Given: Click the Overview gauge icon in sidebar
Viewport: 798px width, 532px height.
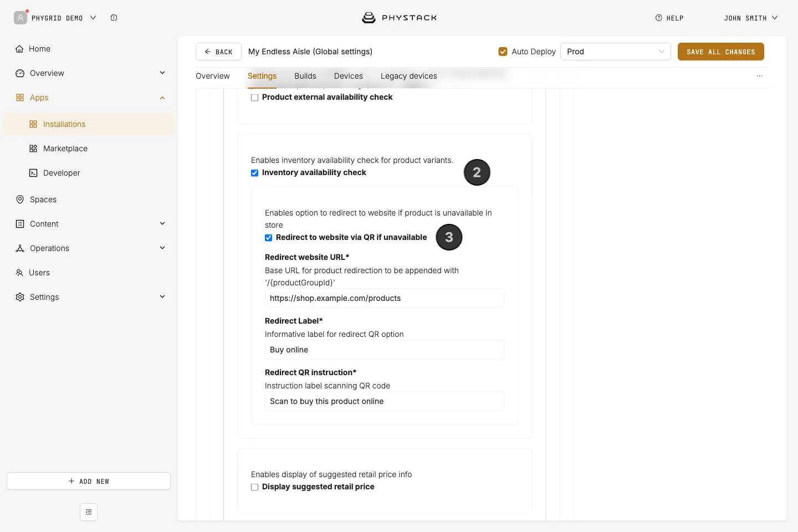Looking at the screenshot, I should (x=20, y=73).
